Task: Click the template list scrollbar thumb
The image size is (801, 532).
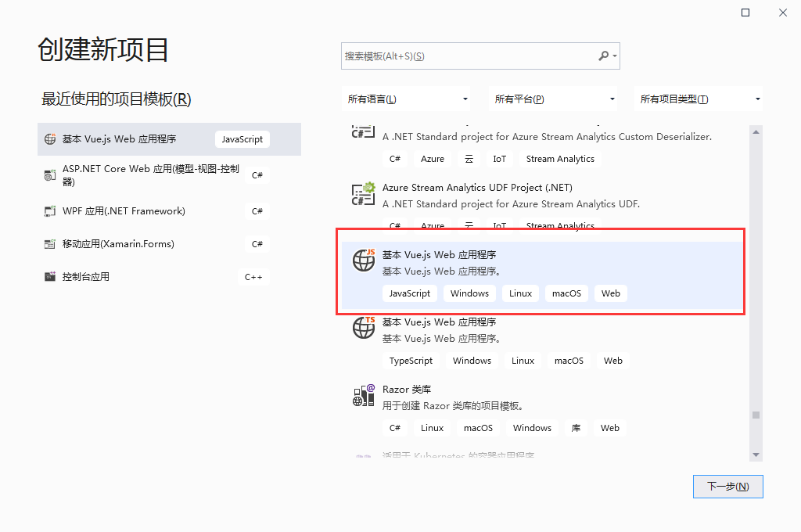Action: tap(756, 415)
